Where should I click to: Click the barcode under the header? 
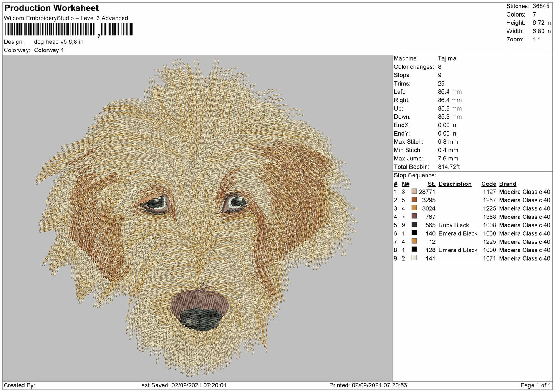tap(69, 30)
